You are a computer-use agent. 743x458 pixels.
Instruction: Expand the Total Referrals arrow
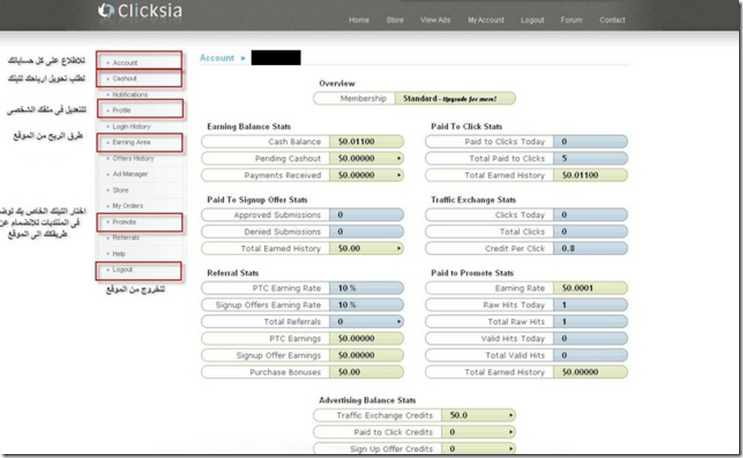point(399,322)
